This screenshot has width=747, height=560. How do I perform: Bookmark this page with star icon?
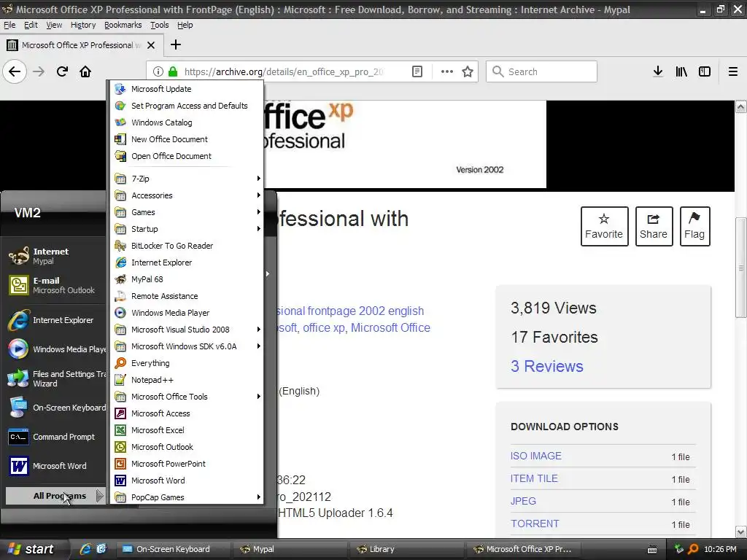tap(468, 71)
